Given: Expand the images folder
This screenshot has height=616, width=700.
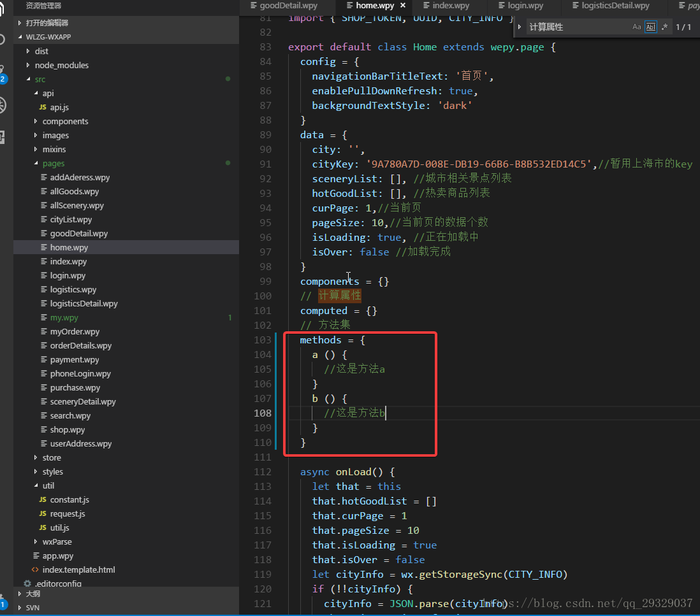Looking at the screenshot, I should (36, 135).
